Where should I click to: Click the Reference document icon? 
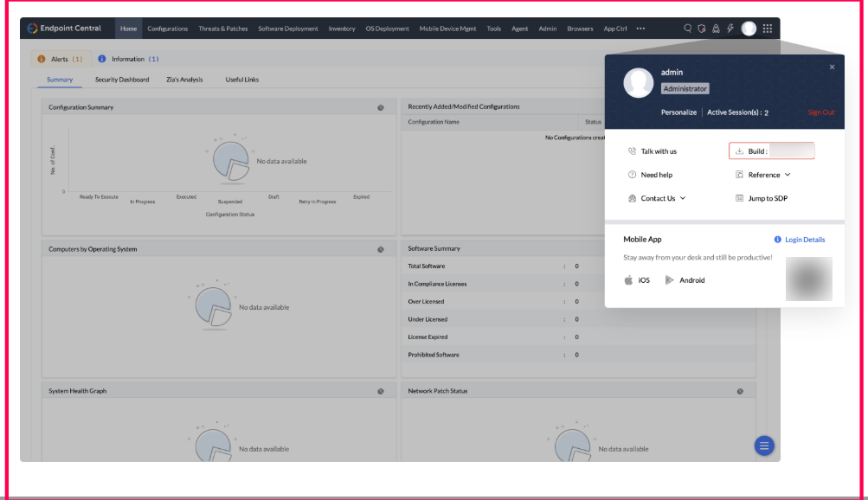739,175
